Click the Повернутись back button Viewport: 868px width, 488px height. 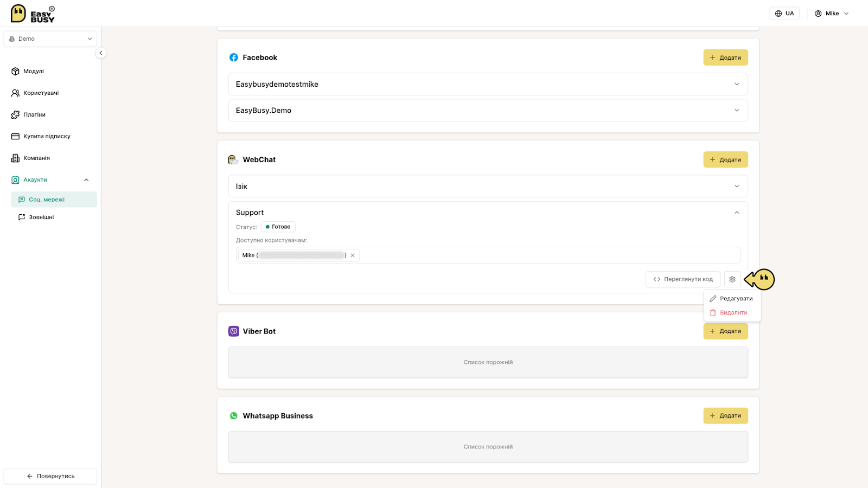click(50, 476)
